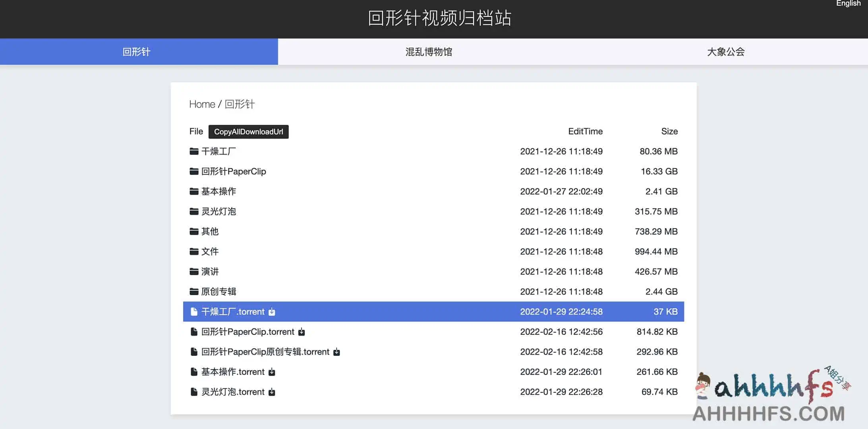Click the download icon after 基本操作.torrent
This screenshot has height=429, width=868.
point(272,372)
